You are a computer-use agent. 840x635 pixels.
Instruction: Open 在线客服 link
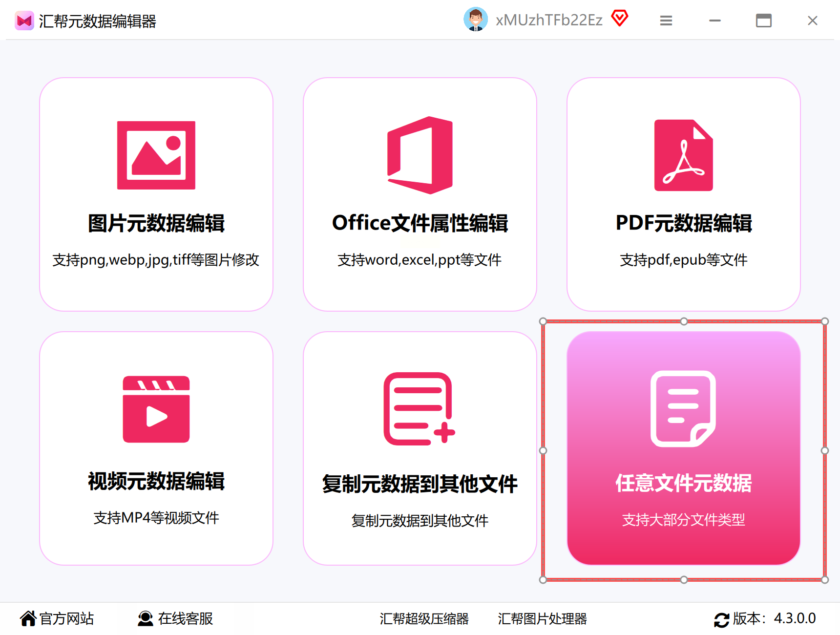(186, 618)
